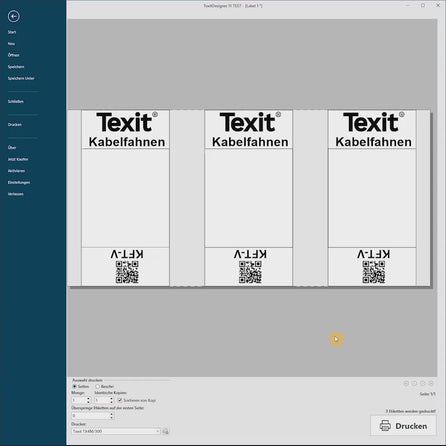The width and height of the screenshot is (446, 446).
Task: Click the last page navigation icon
Action: 431,383
